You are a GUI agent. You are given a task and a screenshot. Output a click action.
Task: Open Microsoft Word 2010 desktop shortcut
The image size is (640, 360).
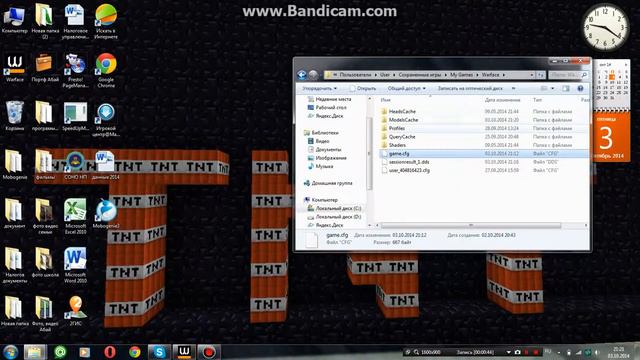pos(76,265)
